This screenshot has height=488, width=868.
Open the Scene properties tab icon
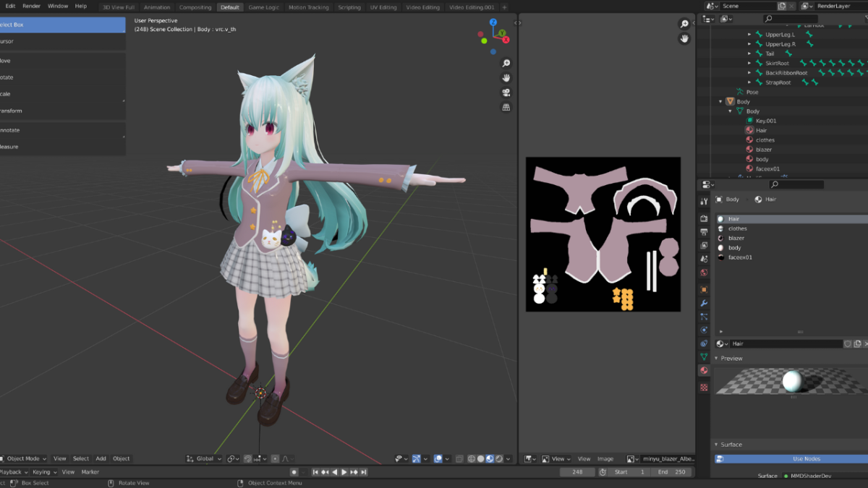704,259
